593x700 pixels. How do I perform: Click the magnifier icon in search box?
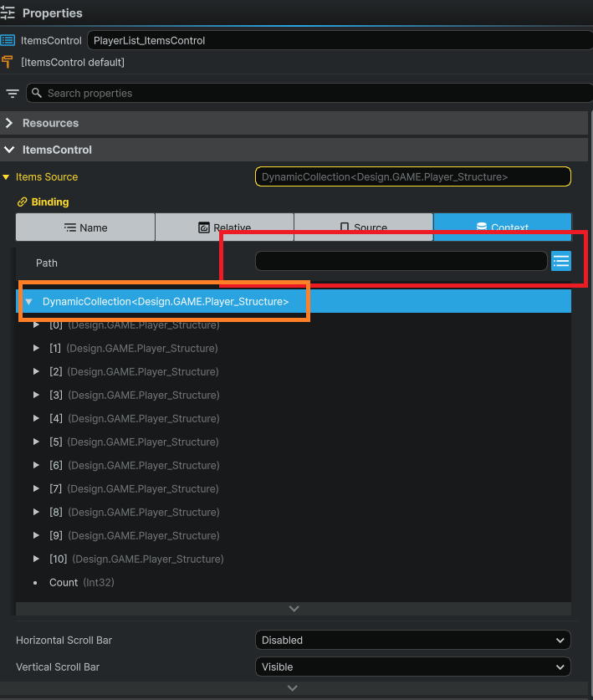[x=37, y=93]
